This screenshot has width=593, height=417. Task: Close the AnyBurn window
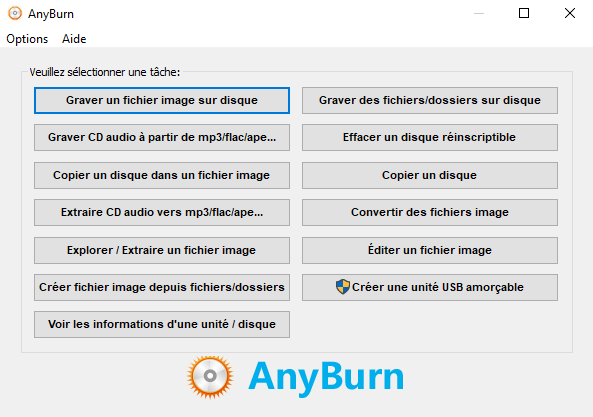click(x=570, y=14)
